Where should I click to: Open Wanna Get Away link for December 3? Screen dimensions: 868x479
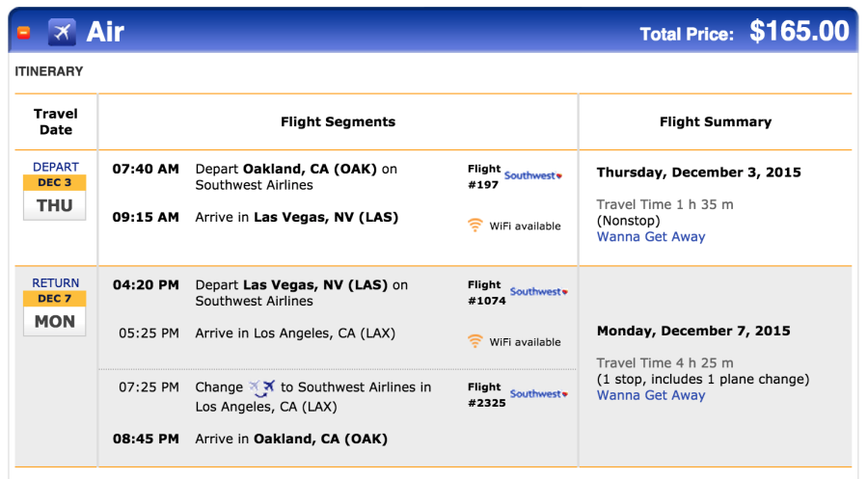coord(651,237)
